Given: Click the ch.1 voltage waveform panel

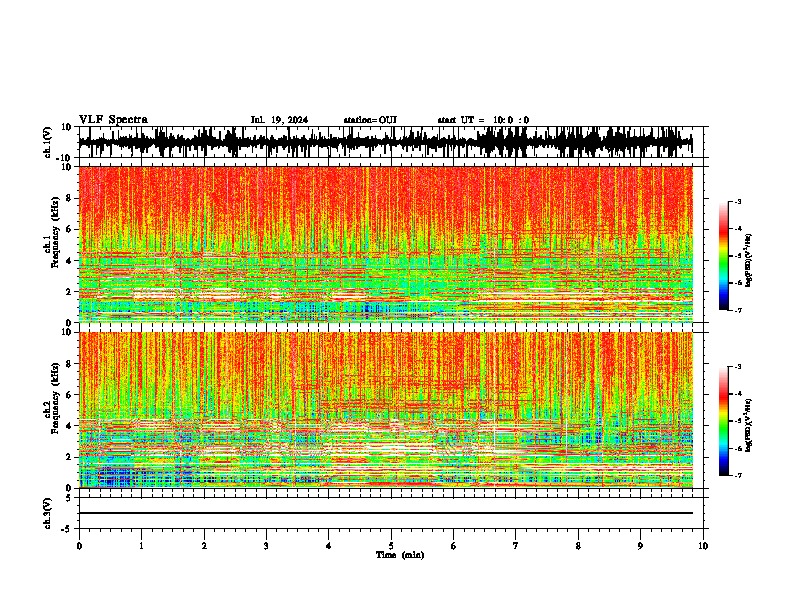Looking at the screenshot, I should pyautogui.click(x=390, y=142).
